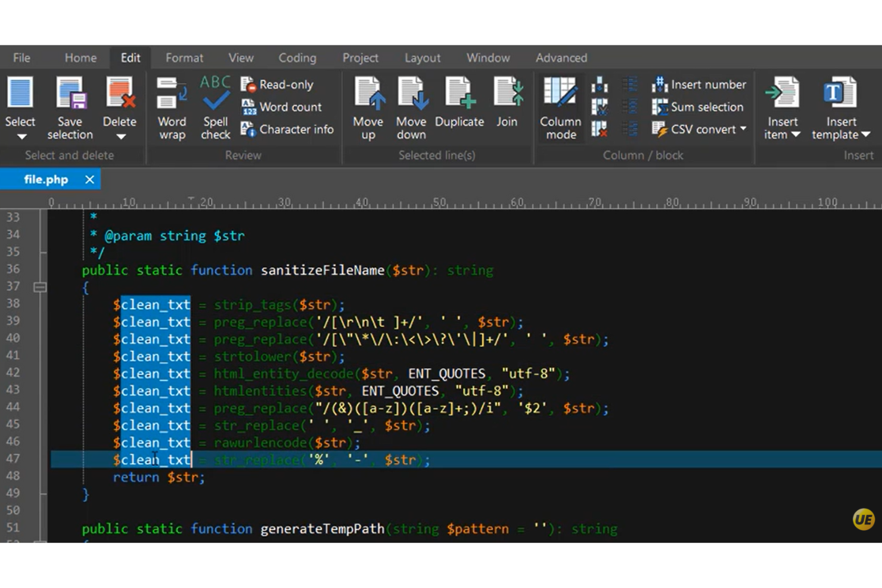The width and height of the screenshot is (882, 588).
Task: Toggle Word wrap
Action: pos(172,107)
